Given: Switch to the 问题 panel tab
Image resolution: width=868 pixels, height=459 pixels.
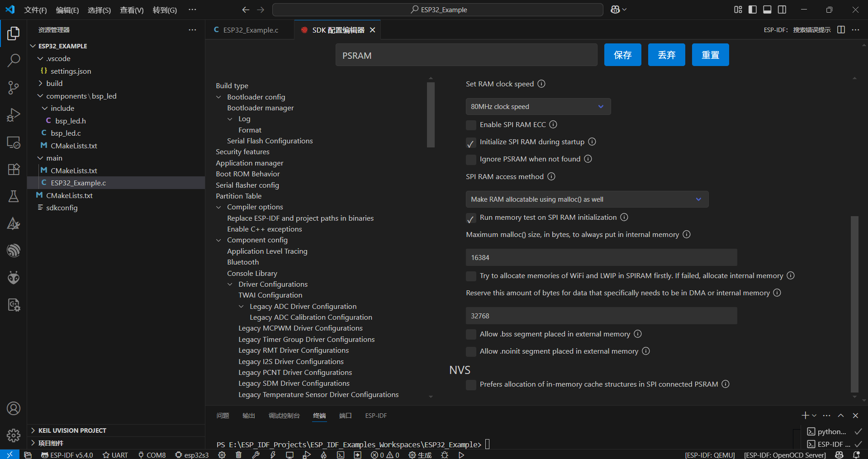Looking at the screenshot, I should tap(223, 416).
